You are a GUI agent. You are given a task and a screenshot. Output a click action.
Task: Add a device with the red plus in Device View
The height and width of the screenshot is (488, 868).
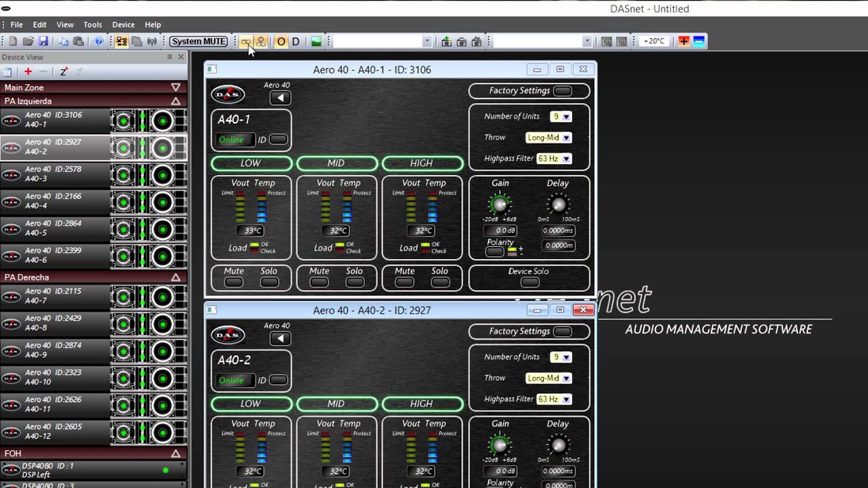tap(28, 71)
